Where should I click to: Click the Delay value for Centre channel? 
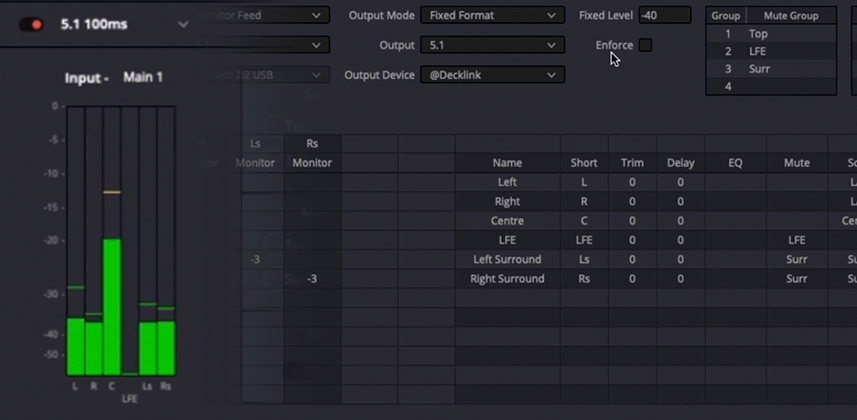pos(680,221)
